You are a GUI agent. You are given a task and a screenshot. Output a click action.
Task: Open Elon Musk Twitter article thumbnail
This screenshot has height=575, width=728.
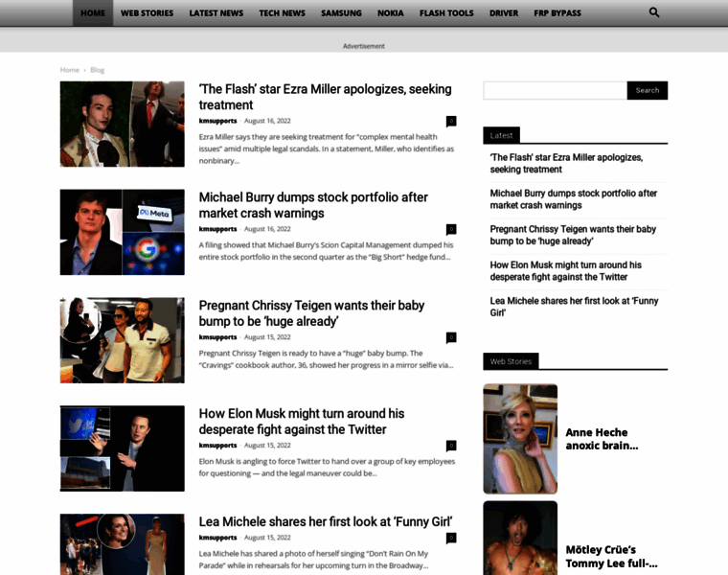click(122, 448)
